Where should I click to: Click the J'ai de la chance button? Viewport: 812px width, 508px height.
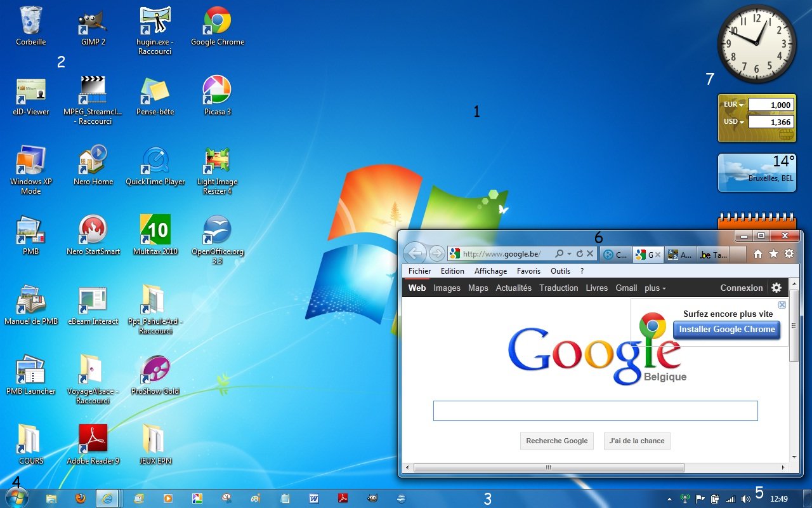[x=637, y=441]
